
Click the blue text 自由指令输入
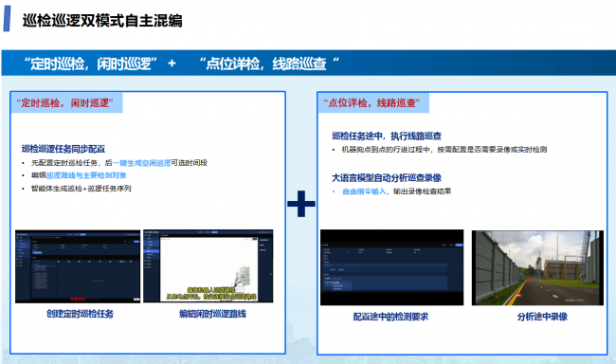pos(364,191)
